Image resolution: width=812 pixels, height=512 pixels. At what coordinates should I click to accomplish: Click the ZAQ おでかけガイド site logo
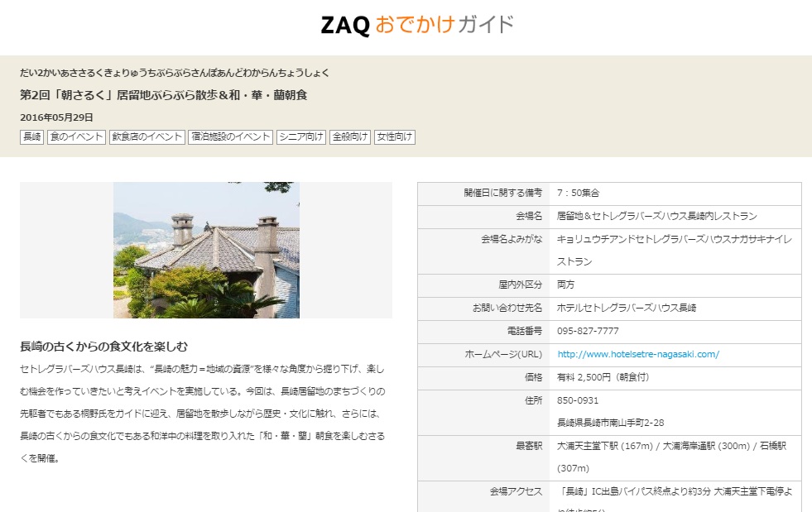pyautogui.click(x=417, y=25)
